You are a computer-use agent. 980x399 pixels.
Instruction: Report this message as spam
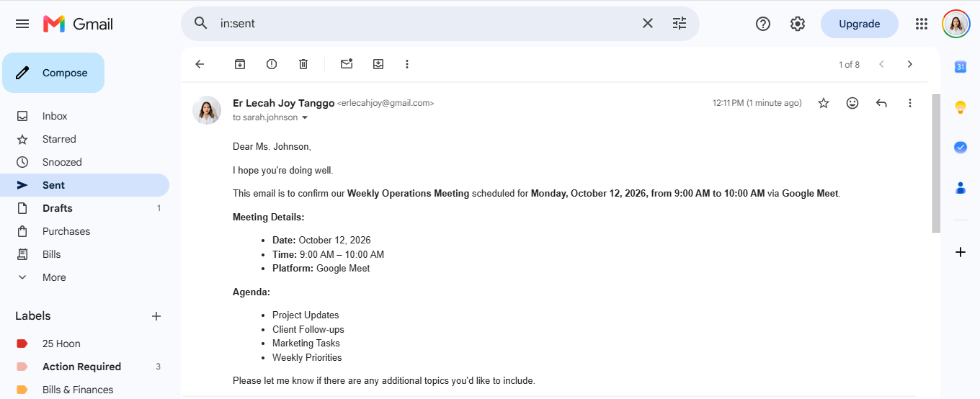272,64
